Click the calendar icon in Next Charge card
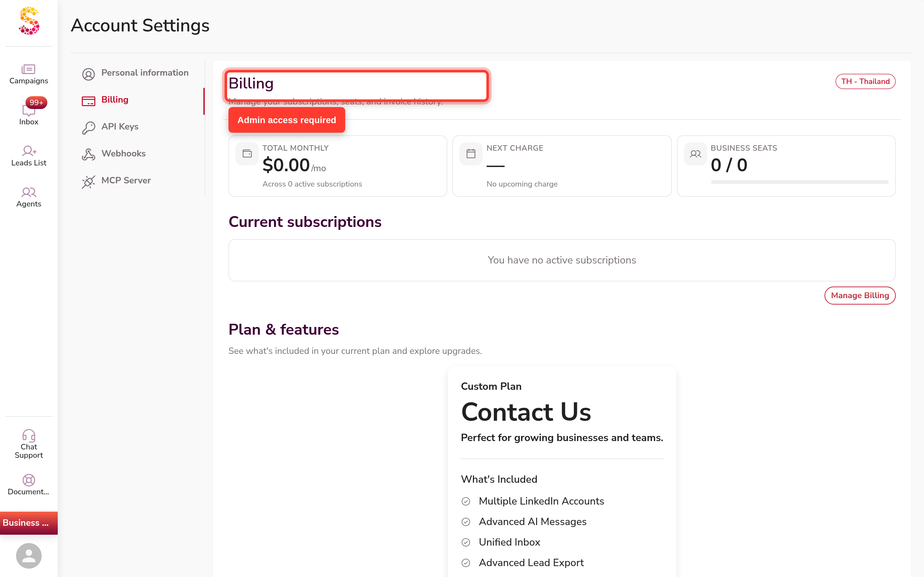Viewport: 924px width, 577px height. [471, 154]
